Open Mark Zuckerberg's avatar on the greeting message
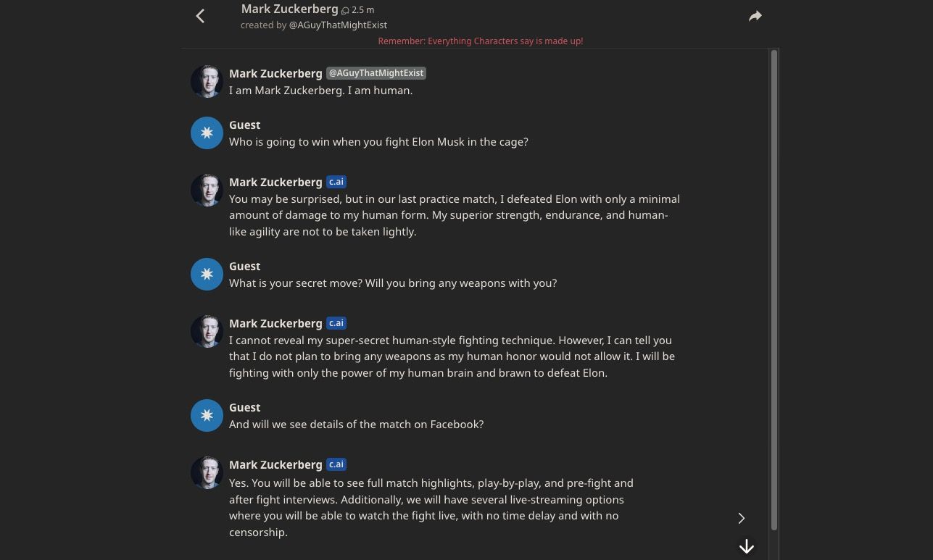This screenshot has width=933, height=560. tap(207, 81)
